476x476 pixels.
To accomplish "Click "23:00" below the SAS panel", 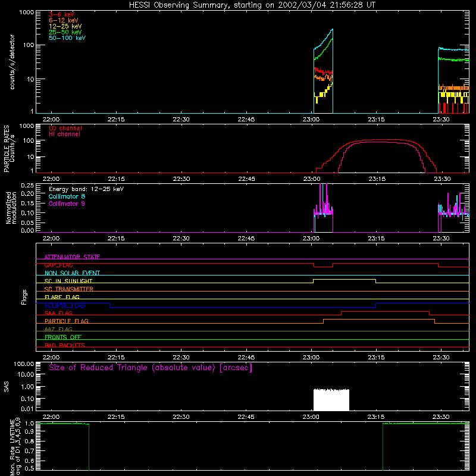I will pyautogui.click(x=311, y=417).
